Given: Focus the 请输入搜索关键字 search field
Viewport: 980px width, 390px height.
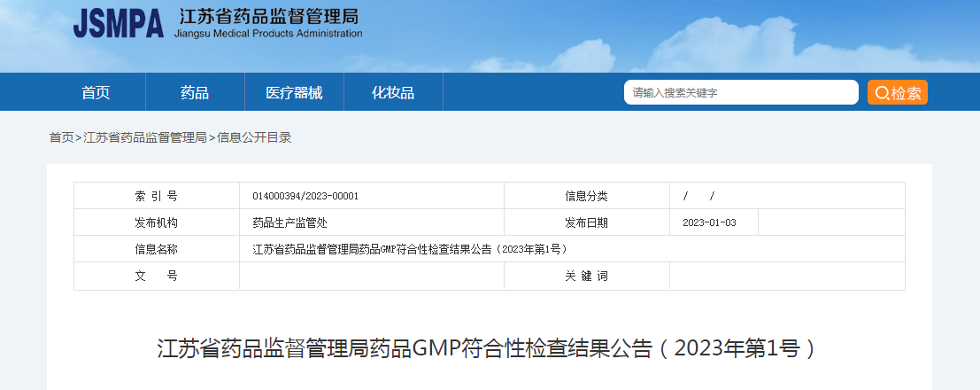Looking at the screenshot, I should [x=741, y=93].
